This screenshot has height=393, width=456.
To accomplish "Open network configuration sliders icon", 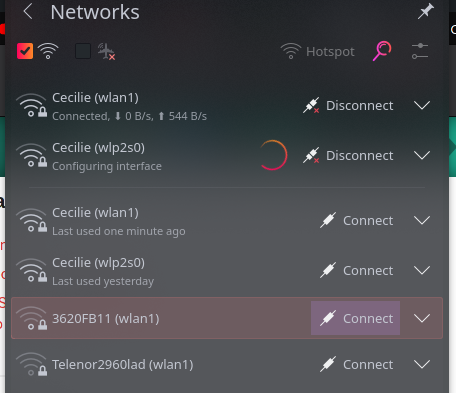I will coord(420,51).
